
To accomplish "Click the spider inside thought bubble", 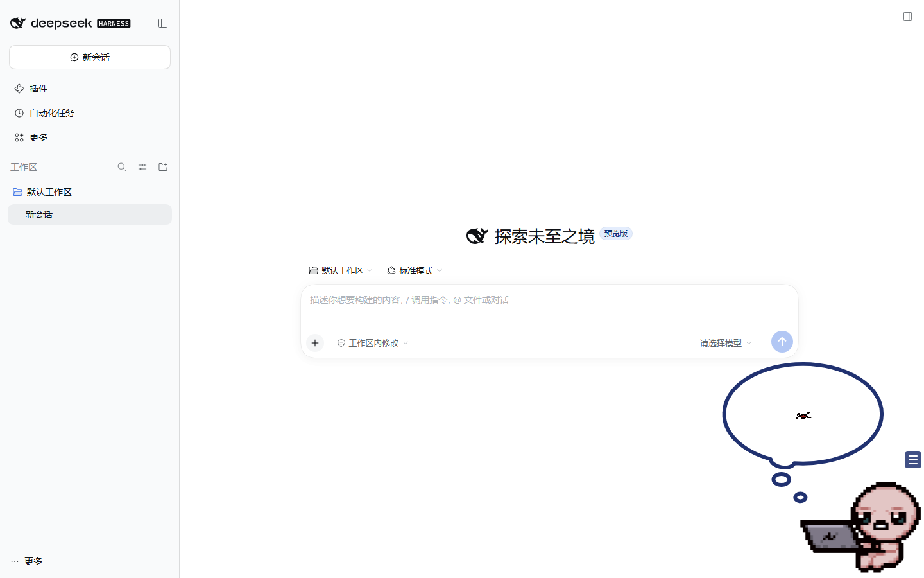I will 803,416.
